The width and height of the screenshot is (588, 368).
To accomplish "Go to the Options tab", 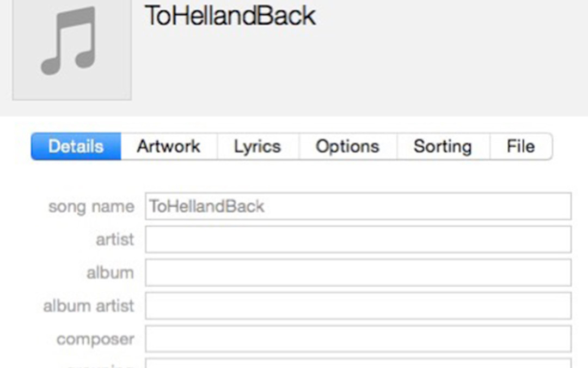I will (347, 147).
